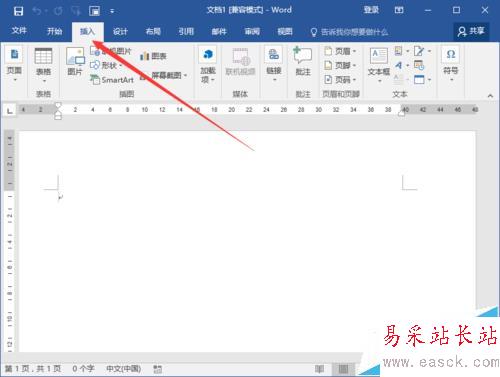The image size is (500, 377).
Task: Click the first line indent marker on ruler
Action: 58,106
